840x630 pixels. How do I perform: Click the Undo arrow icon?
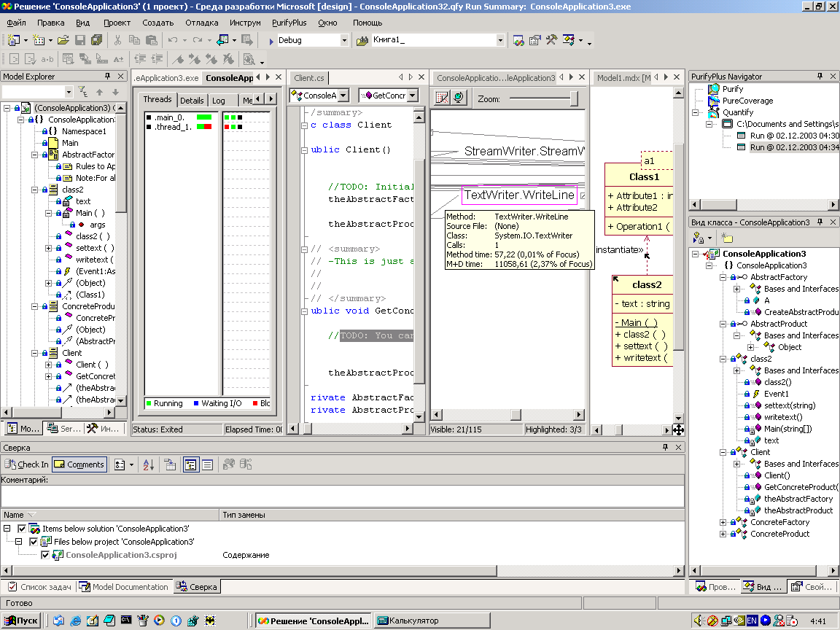[173, 40]
